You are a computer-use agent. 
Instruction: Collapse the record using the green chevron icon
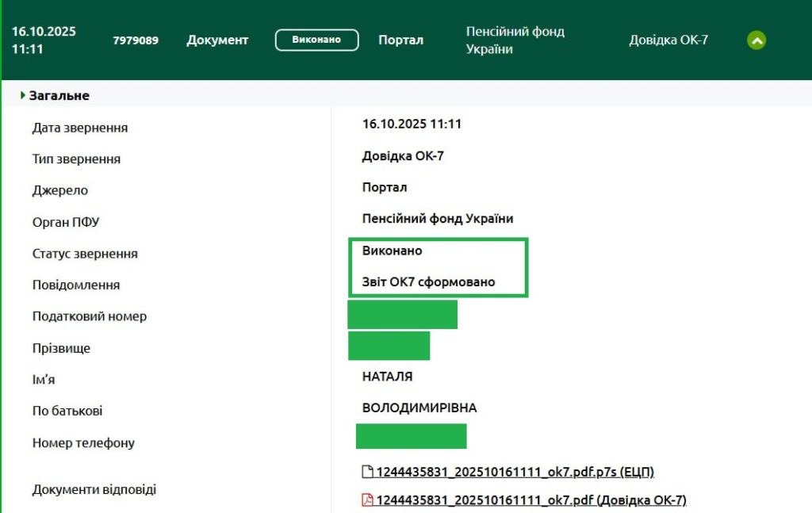point(756,40)
